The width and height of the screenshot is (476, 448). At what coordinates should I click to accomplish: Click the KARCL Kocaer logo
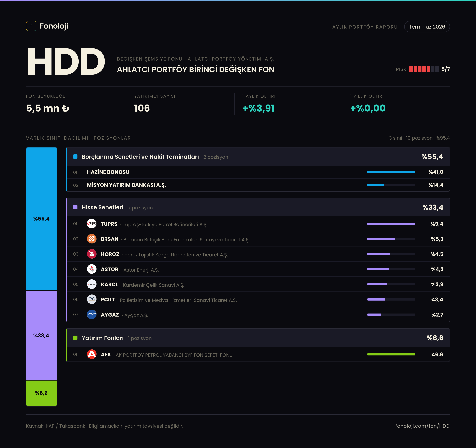92,284
